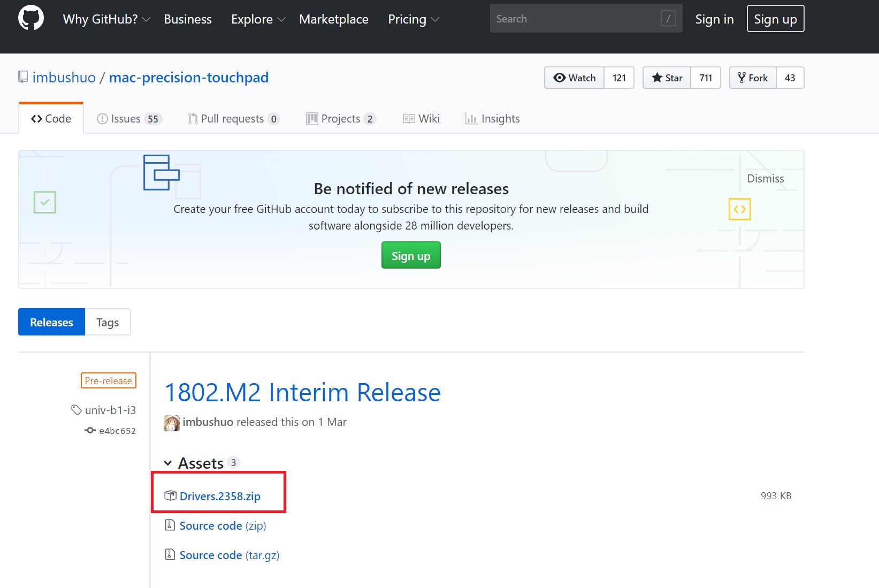
Task: Click imbushuo's avatar thumbnail
Action: coord(172,423)
